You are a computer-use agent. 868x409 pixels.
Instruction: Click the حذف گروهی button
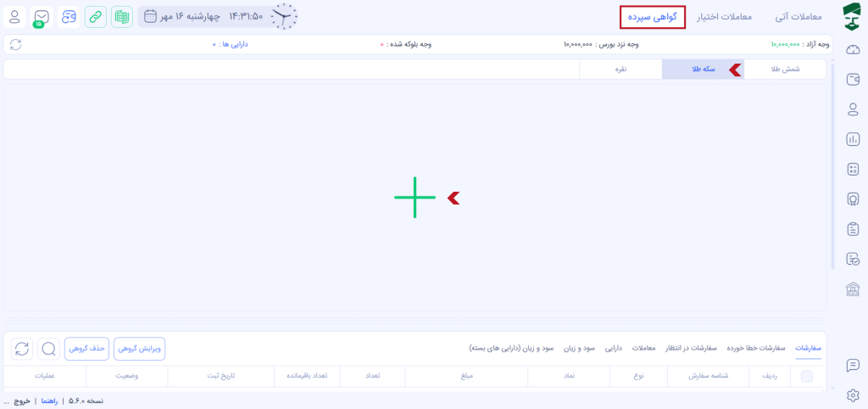pyautogui.click(x=86, y=348)
